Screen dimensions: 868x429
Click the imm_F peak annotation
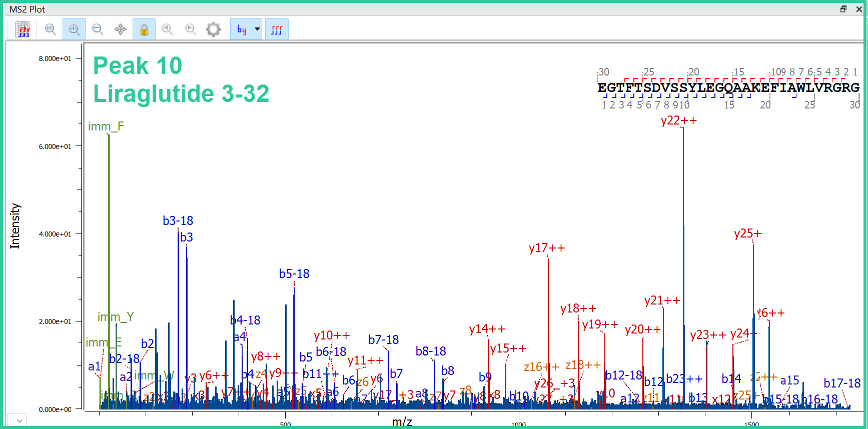coord(106,126)
